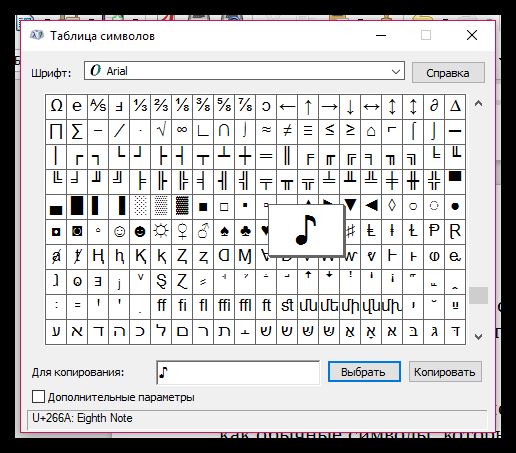The image size is (516, 453).
Task: Select the product ∏ symbol
Action: coord(56,131)
